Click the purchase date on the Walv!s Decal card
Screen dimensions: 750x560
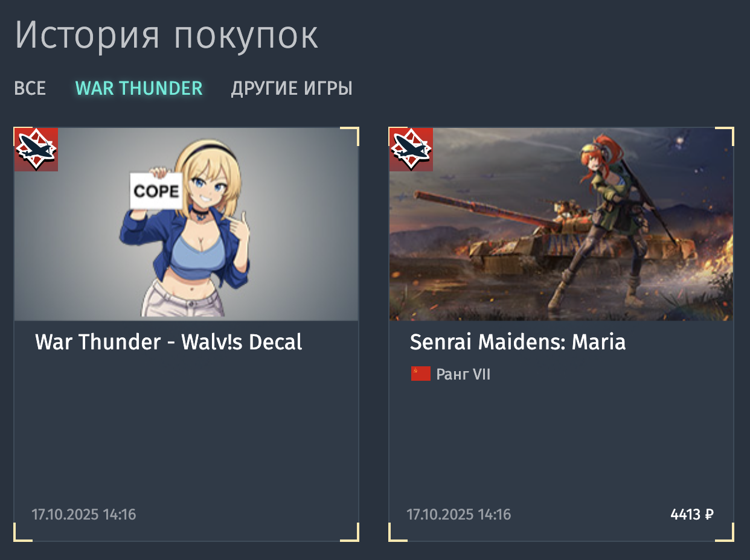pyautogui.click(x=84, y=515)
